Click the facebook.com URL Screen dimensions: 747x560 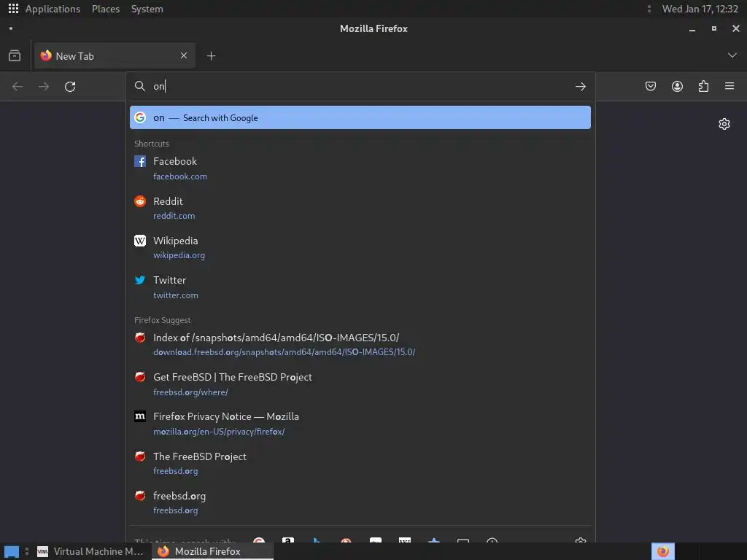(x=180, y=176)
